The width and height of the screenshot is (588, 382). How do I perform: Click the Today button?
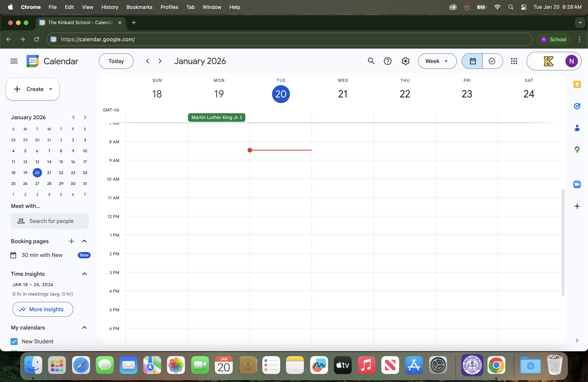(116, 61)
